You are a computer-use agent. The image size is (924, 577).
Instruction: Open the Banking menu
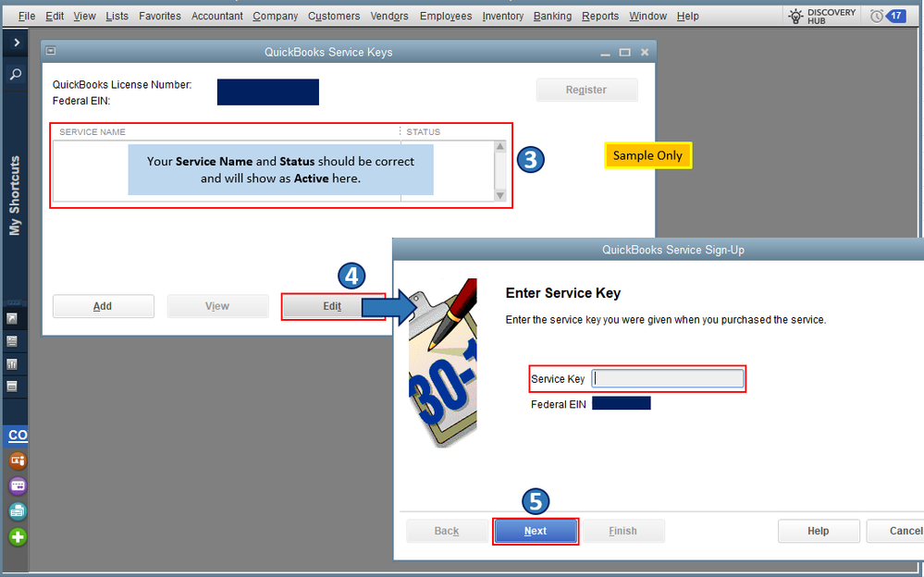[552, 16]
